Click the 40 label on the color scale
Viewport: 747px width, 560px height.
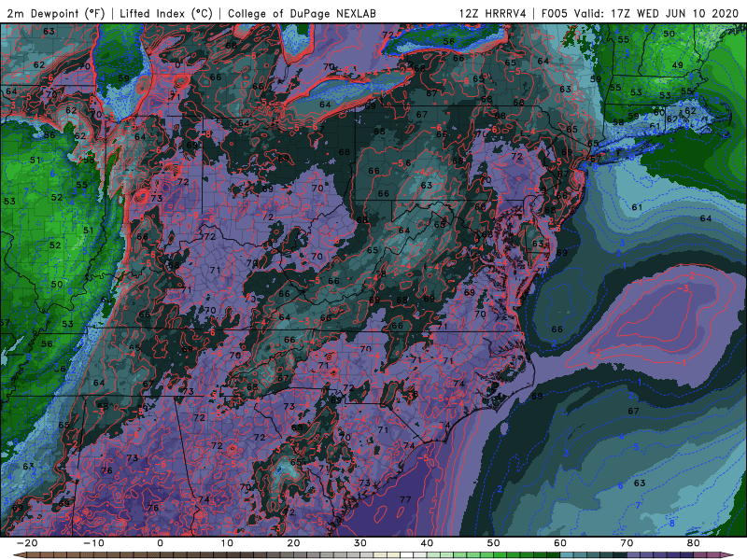[x=427, y=543]
